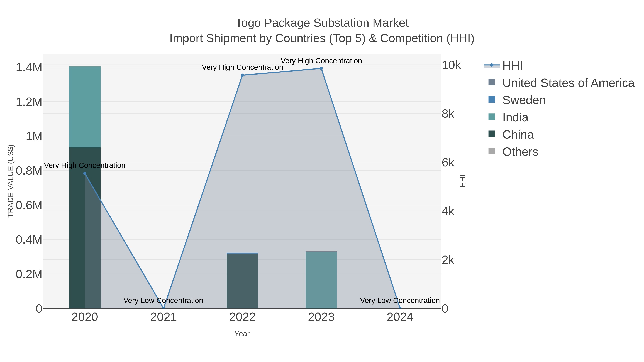The width and height of the screenshot is (644, 362).
Task: Click the 1.2M trade value axis tick
Action: coord(29,102)
